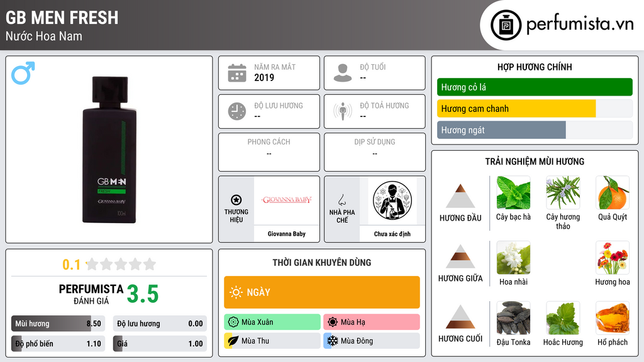Click the Hương cỏ lá green accord bar
The height and width of the screenshot is (362, 644).
(535, 87)
